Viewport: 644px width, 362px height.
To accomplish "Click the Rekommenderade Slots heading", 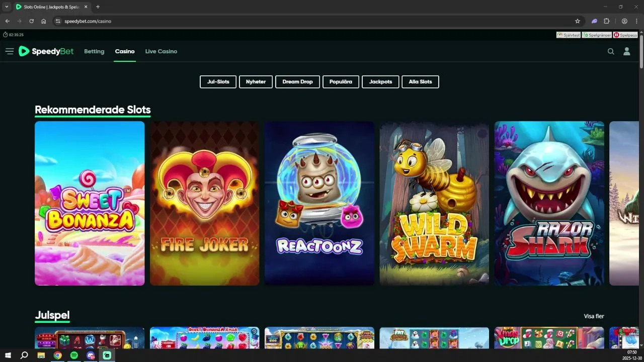I will click(x=93, y=110).
